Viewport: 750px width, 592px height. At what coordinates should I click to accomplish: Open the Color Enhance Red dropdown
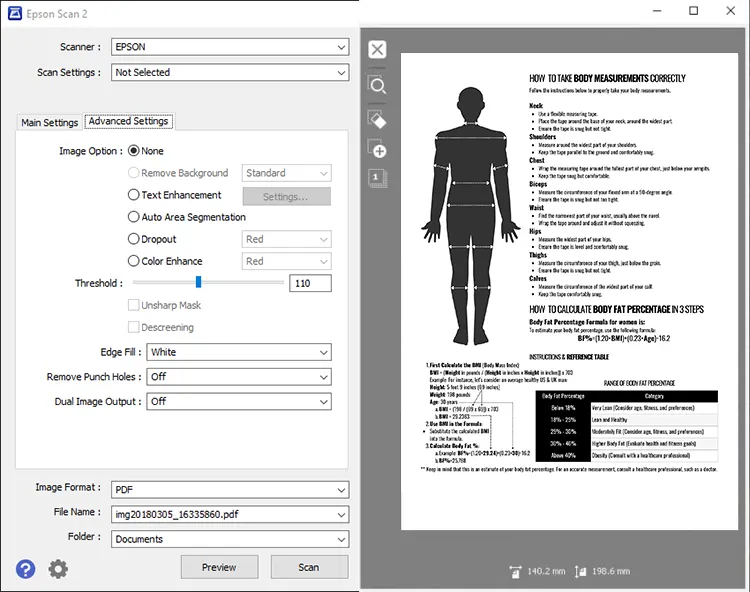point(287,261)
